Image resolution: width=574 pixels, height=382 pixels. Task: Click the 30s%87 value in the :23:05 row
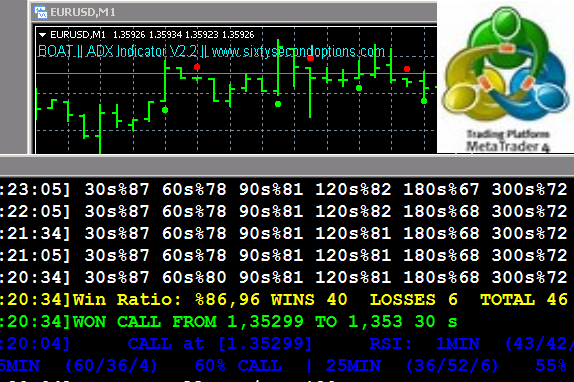tap(117, 190)
